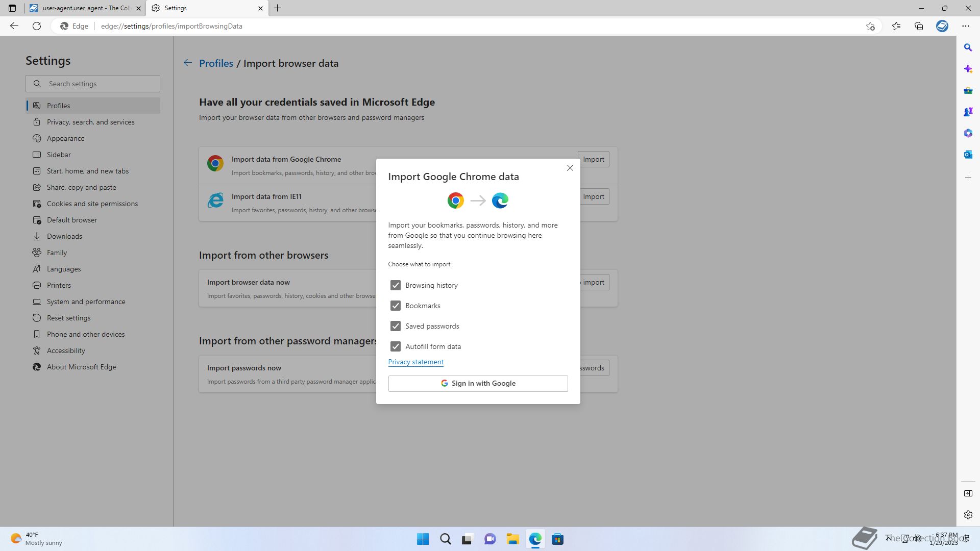Click Import for IE11

click(x=594, y=196)
